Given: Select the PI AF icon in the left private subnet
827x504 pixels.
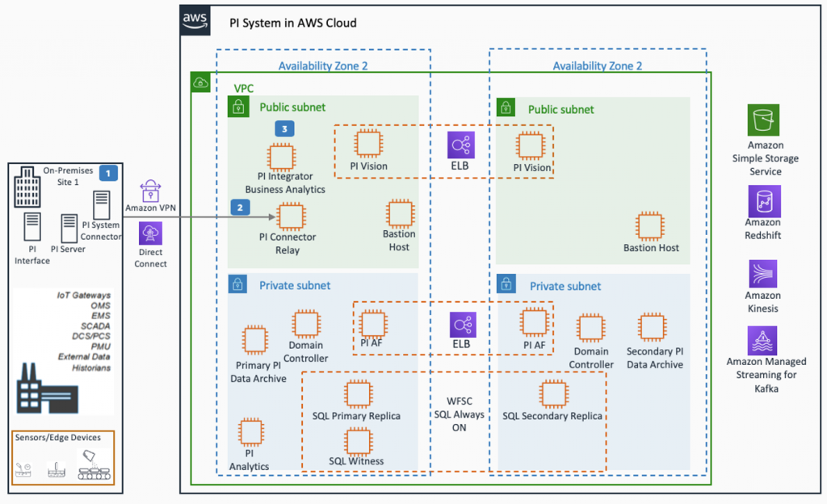Looking at the screenshot, I should pos(373,323).
